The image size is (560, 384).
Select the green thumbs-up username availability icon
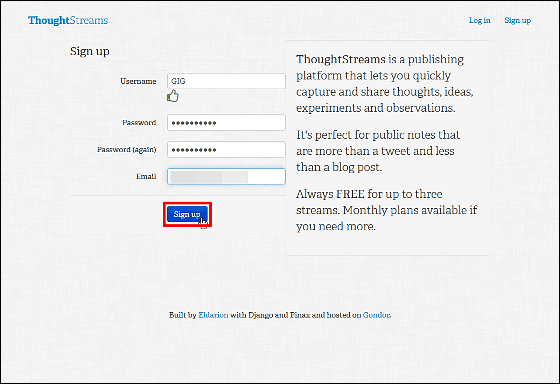click(173, 96)
